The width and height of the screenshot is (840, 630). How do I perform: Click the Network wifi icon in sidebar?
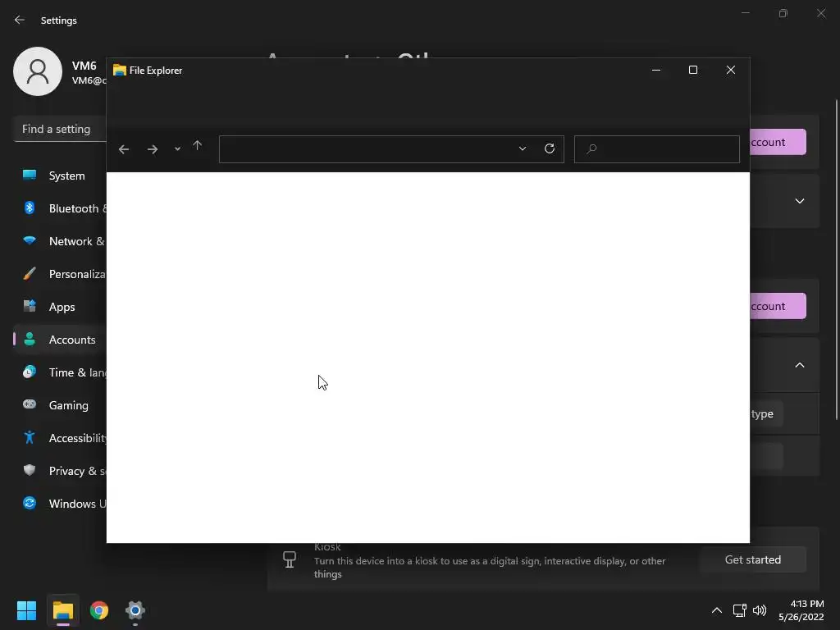pos(30,240)
